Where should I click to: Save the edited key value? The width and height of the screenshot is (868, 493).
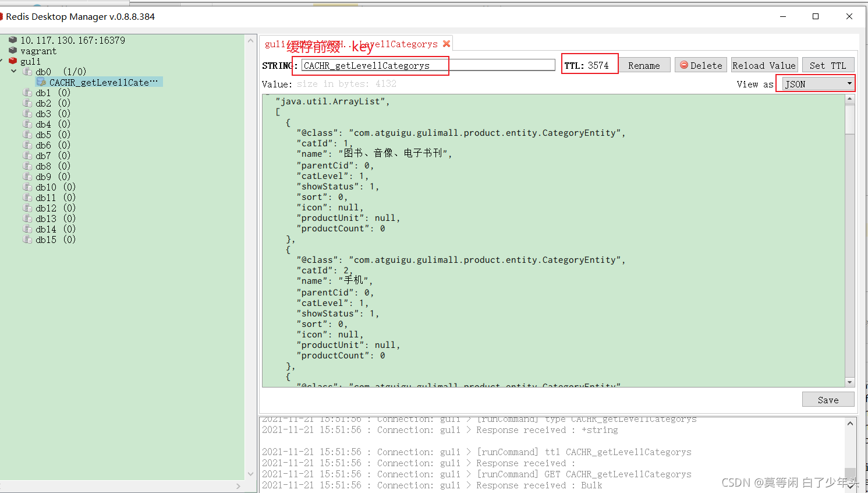point(828,400)
